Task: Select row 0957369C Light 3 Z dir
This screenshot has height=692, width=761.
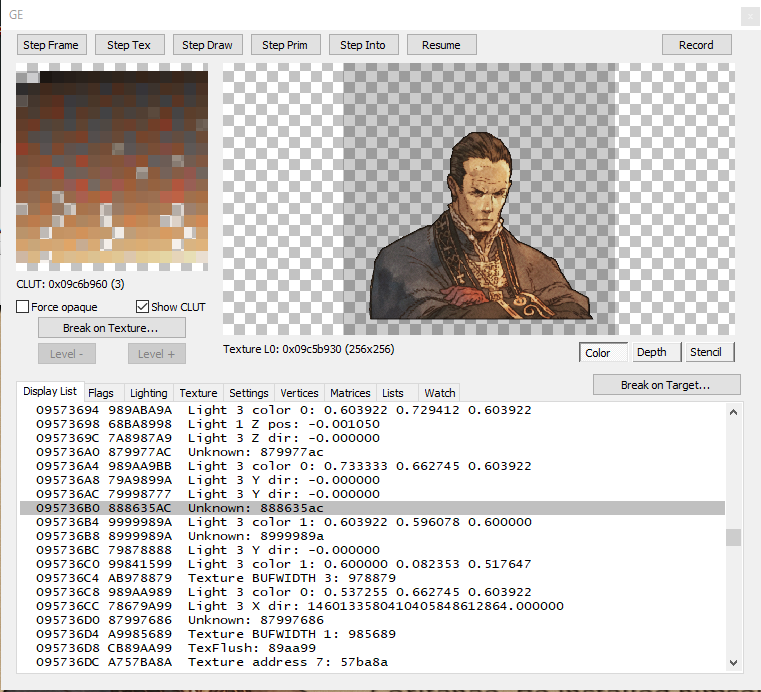Action: pyautogui.click(x=372, y=438)
